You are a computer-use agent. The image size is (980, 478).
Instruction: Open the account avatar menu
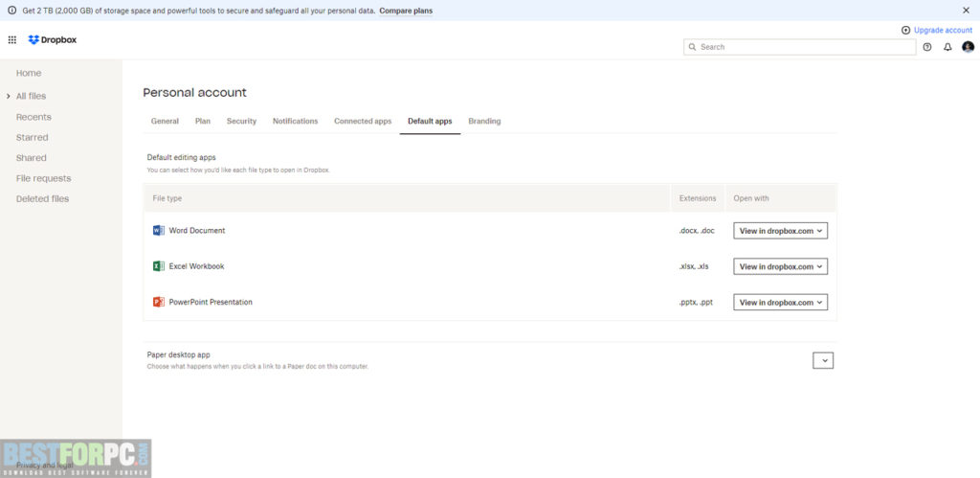969,47
